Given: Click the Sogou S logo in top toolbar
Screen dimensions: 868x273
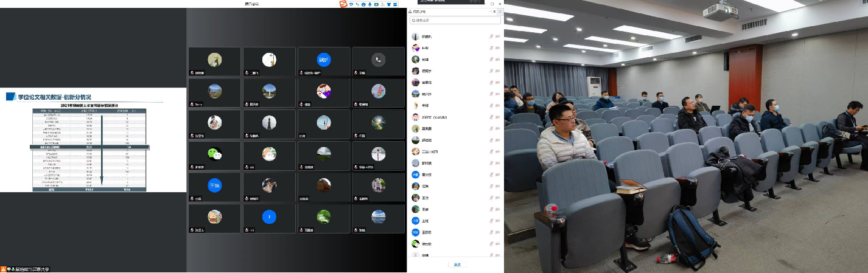Looking at the screenshot, I should tap(343, 4).
